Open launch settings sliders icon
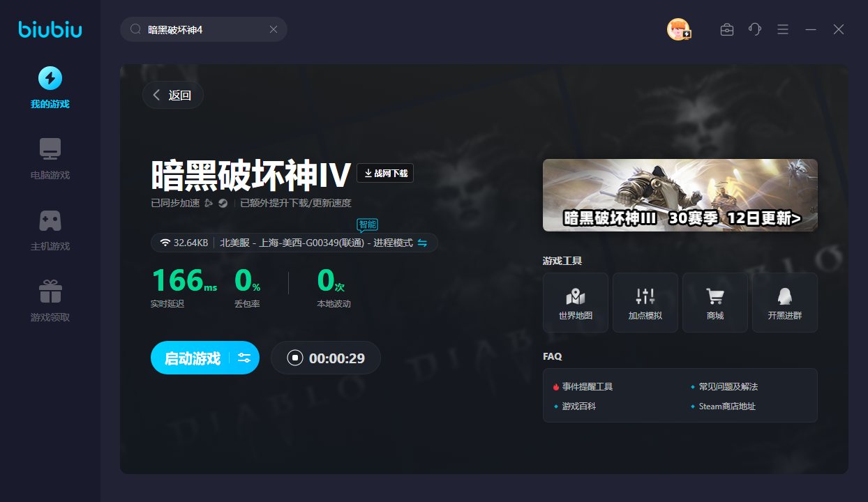Screen dimensions: 868x502 tap(244, 358)
